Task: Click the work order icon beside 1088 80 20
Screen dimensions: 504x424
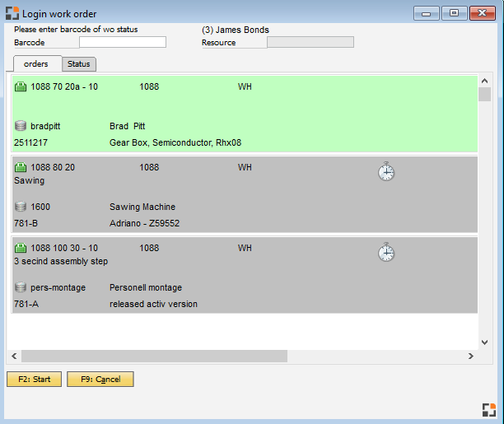Action: pos(21,167)
